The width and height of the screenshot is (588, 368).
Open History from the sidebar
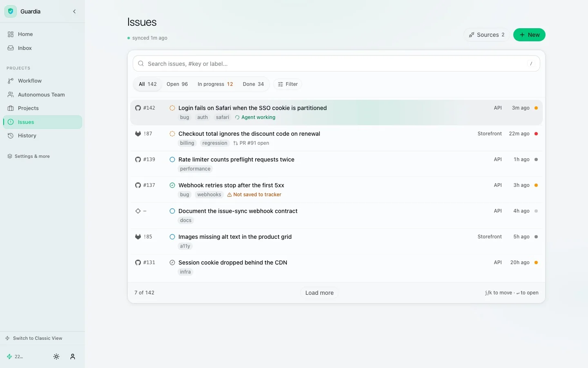42,136
